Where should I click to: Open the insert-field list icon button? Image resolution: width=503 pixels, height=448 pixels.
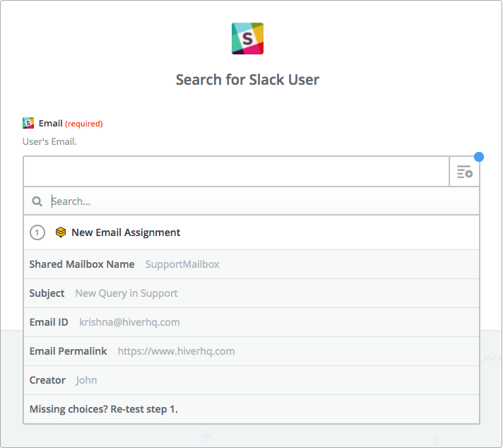point(464,172)
